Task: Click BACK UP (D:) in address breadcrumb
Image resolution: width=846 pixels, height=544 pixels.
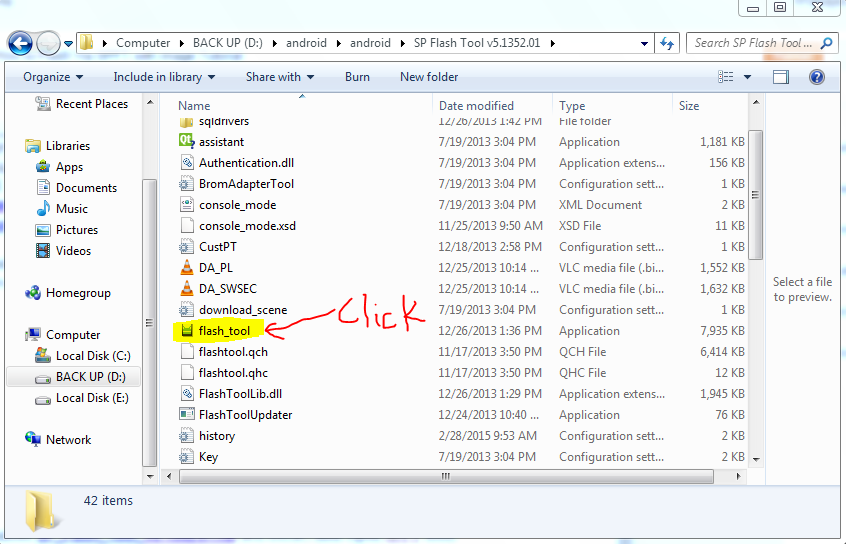Action: (228, 43)
